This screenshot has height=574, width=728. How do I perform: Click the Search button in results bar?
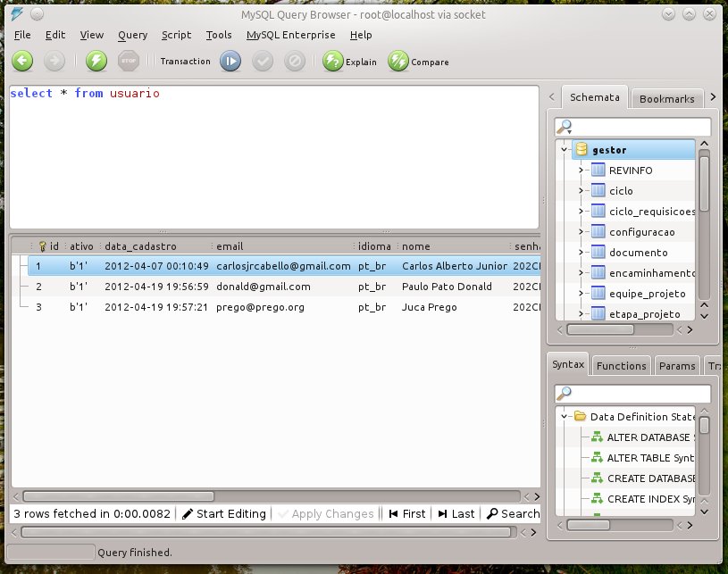point(513,513)
